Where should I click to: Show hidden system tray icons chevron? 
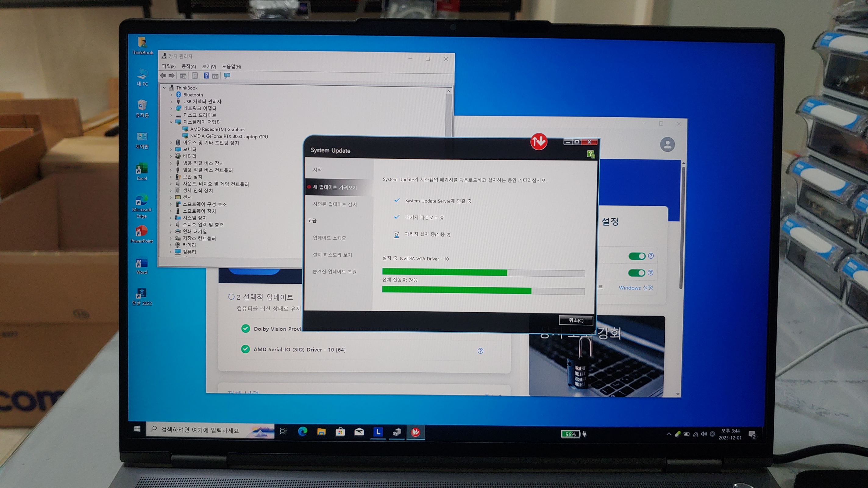point(669,434)
